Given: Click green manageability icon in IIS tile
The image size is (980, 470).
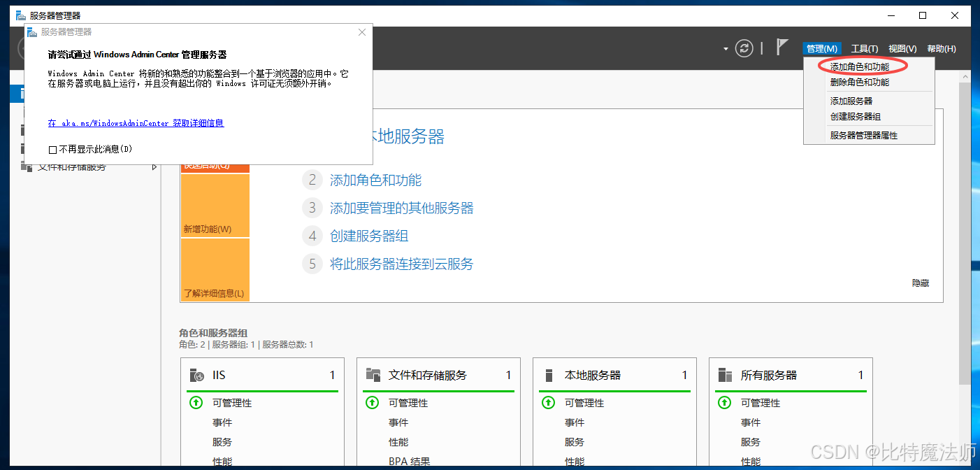Looking at the screenshot, I should tap(197, 403).
